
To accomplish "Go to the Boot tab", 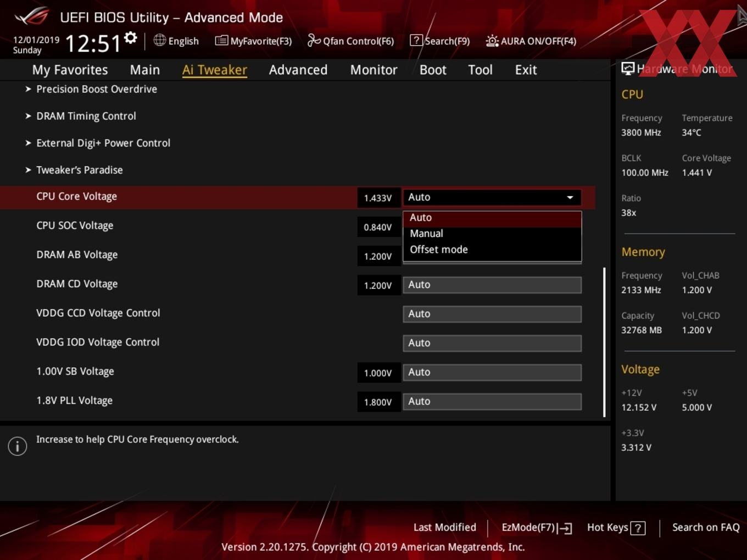I will tap(433, 70).
